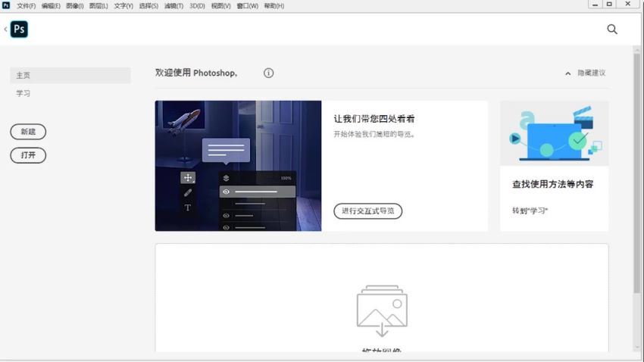644x362 pixels.
Task: Select the 主页 sidebar tab
Action: click(x=70, y=76)
